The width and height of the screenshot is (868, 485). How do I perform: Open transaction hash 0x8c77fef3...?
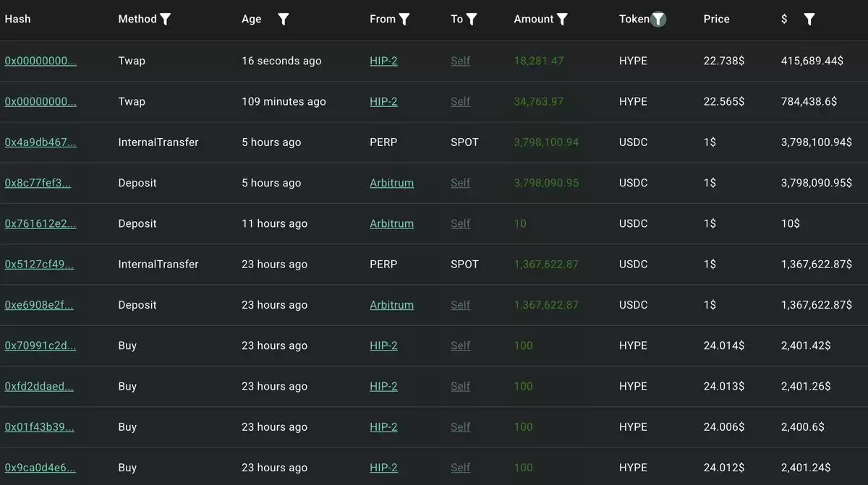pyautogui.click(x=38, y=183)
